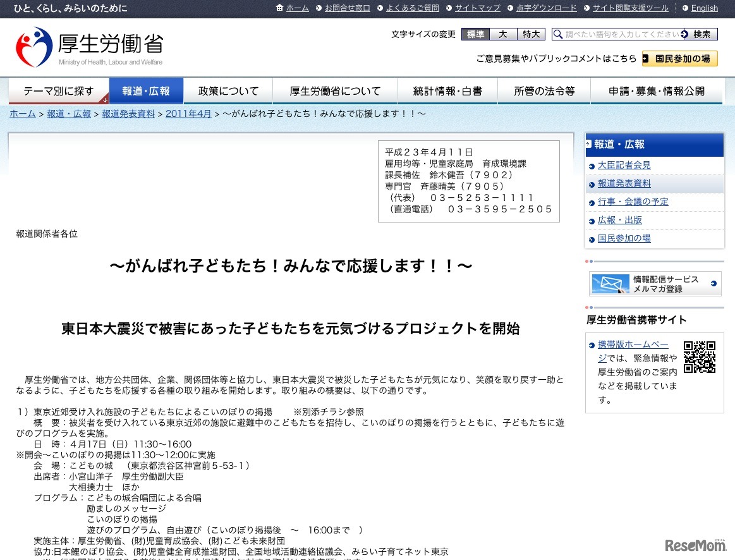Image resolution: width=735 pixels, height=560 pixels.
Task: Switch font size to 大
Action: [503, 34]
